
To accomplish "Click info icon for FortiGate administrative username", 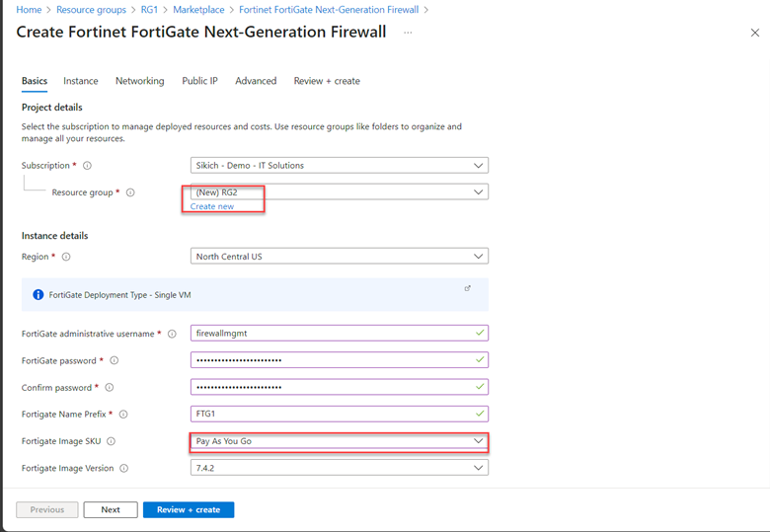I will coord(172,335).
